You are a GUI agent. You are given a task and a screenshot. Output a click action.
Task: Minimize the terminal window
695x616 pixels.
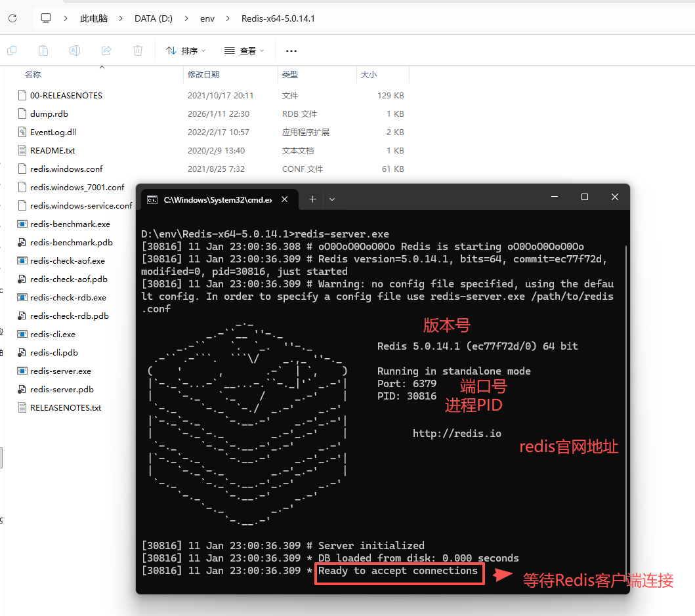pos(555,197)
